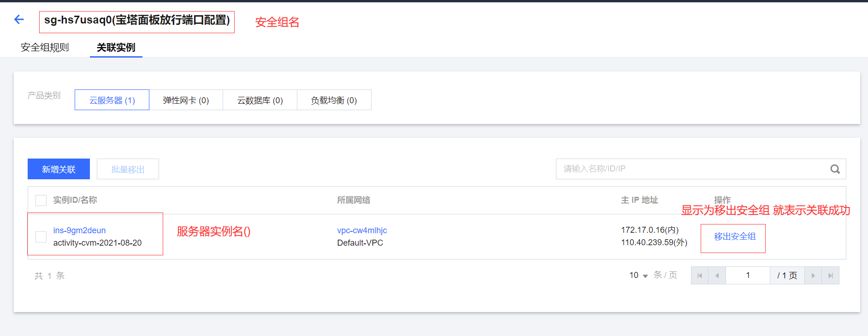The image size is (868, 336).
Task: Open network link vpc-cw4mlhjc
Action: point(362,230)
